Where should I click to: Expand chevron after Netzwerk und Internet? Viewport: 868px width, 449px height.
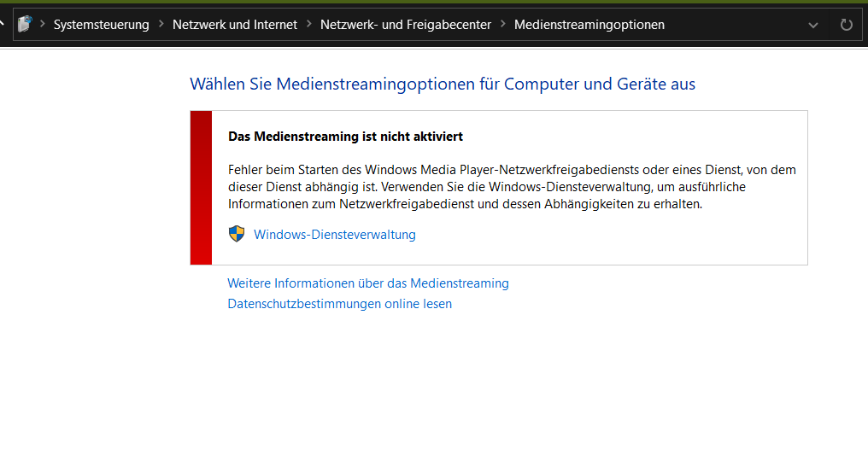point(309,25)
